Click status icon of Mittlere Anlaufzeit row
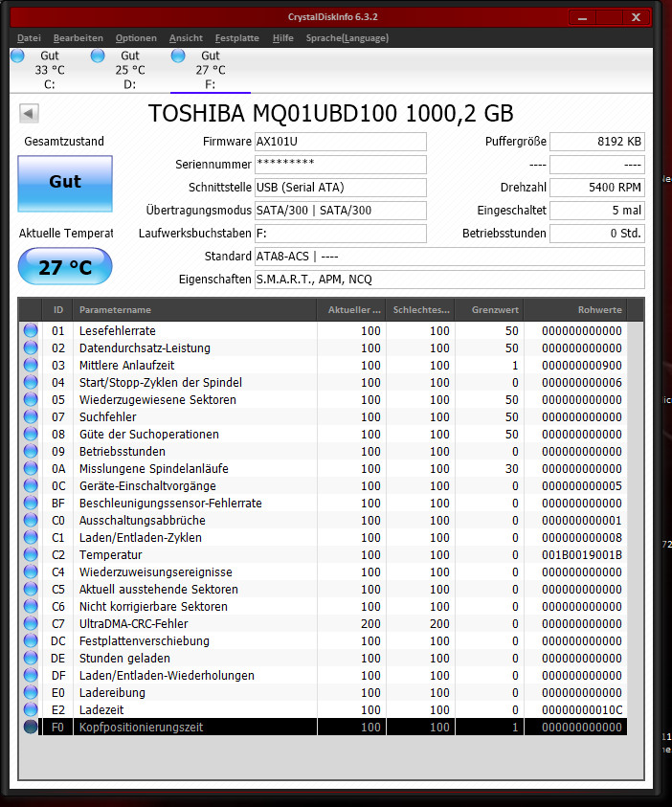 [31, 365]
